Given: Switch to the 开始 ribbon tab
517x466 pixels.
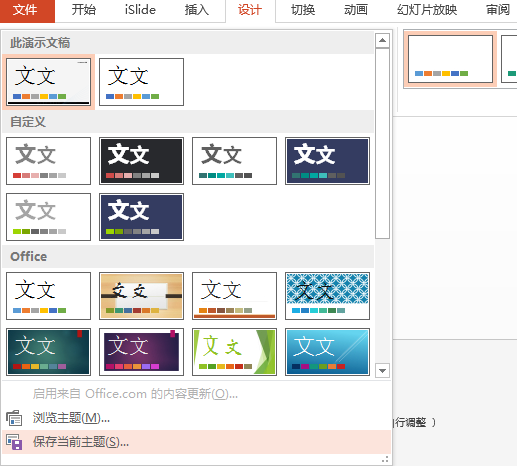Looking at the screenshot, I should tap(83, 10).
